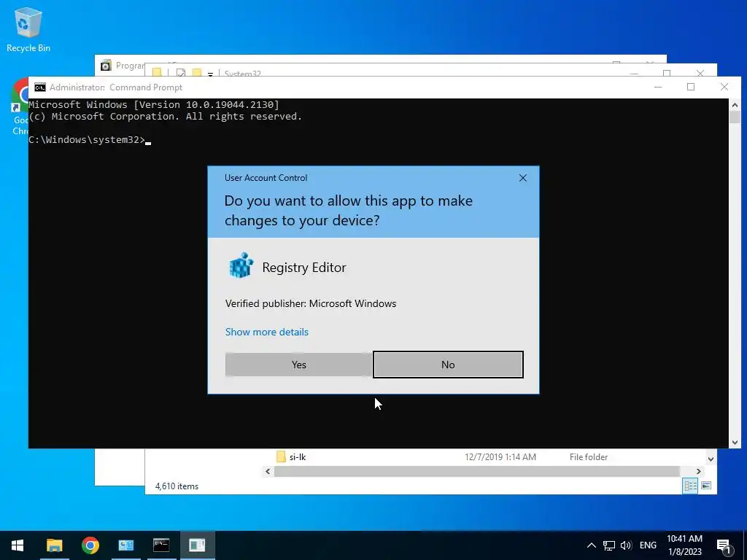
Task: Click Explorer horizontal scrollbar right arrow
Action: tap(698, 472)
